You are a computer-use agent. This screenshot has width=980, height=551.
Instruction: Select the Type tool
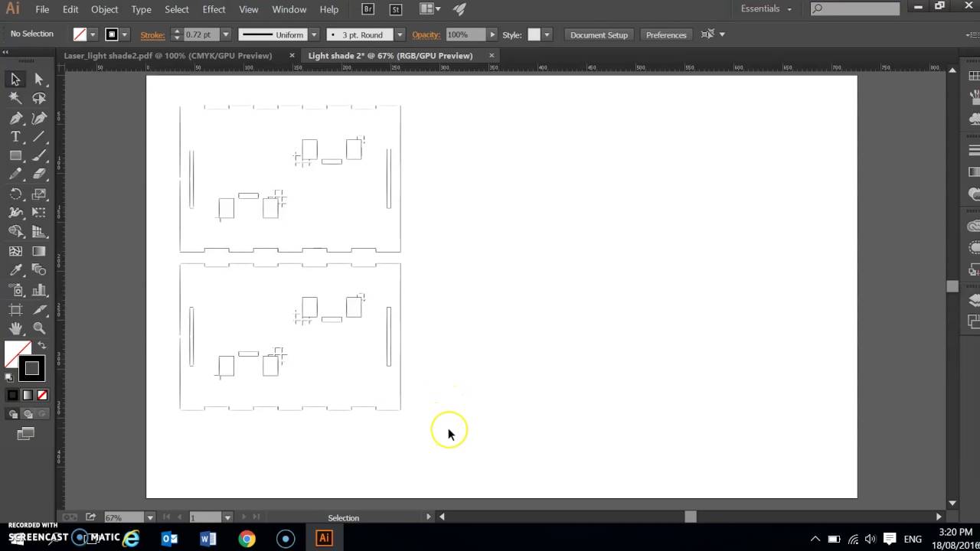pos(15,136)
